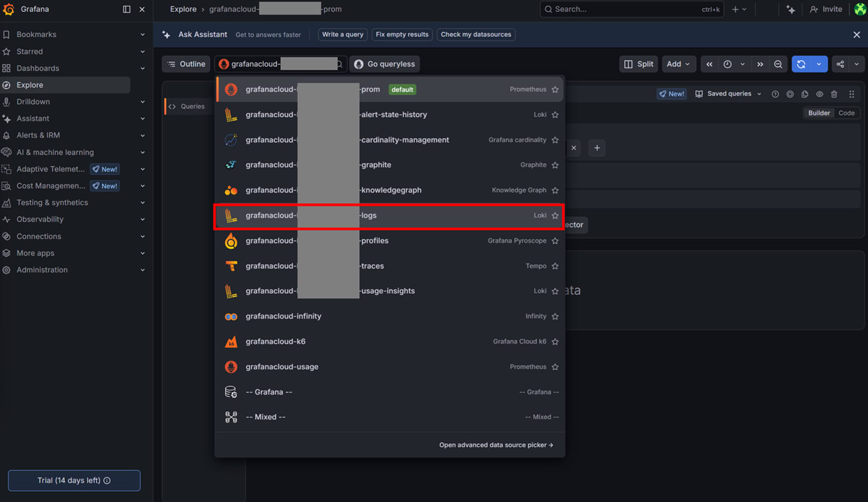Run query with refresh icon
Viewport: 868px width, 502px height.
click(x=801, y=64)
